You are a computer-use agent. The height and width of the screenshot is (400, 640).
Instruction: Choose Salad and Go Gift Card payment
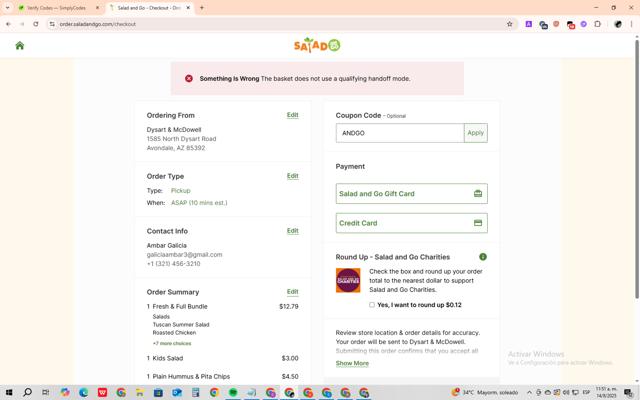411,193
